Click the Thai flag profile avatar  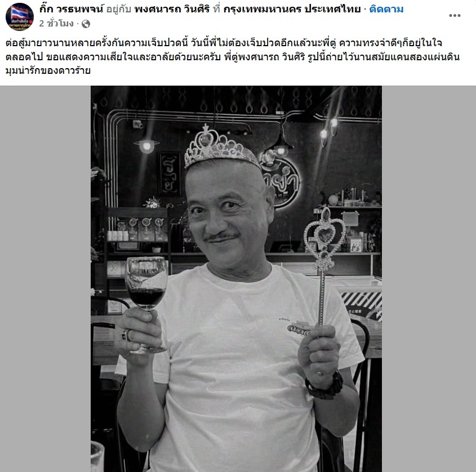[x=19, y=17]
